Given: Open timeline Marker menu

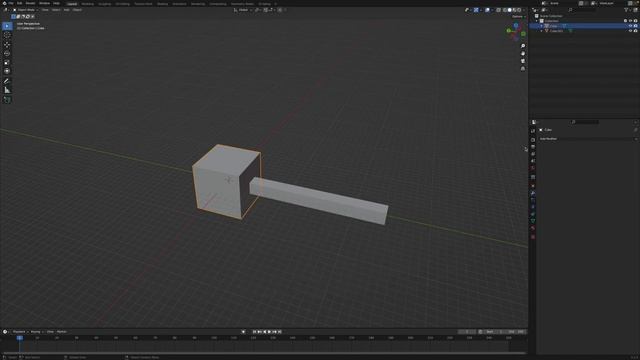Looking at the screenshot, I should (62, 332).
